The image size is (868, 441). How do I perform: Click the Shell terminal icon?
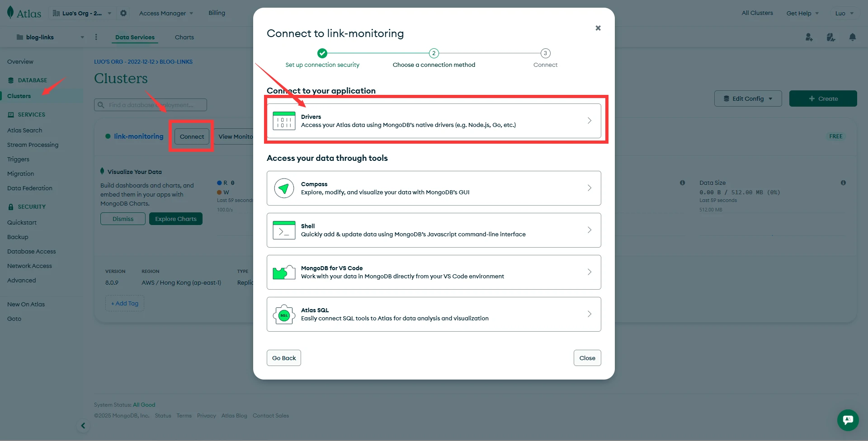coord(284,230)
